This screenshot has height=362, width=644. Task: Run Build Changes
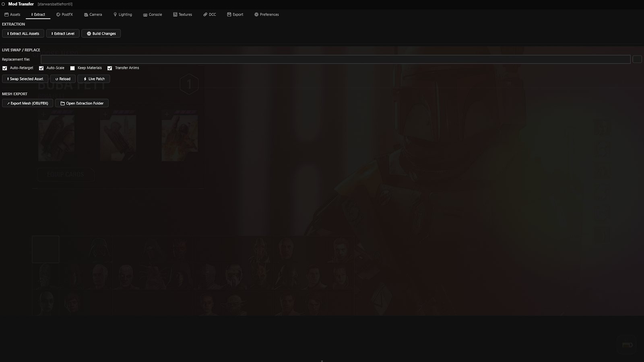[x=101, y=33]
